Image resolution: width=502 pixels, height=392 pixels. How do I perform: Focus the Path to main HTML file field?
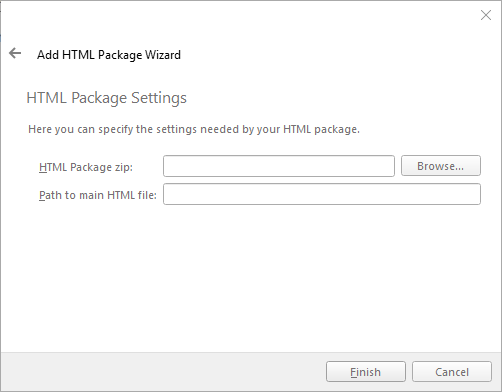click(322, 194)
